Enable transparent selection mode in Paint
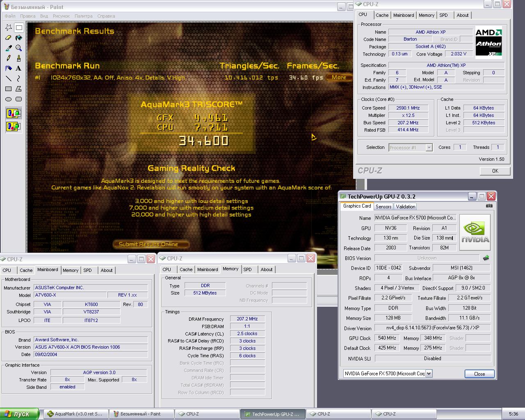Viewport: 525px width, 420px height. click(14, 126)
